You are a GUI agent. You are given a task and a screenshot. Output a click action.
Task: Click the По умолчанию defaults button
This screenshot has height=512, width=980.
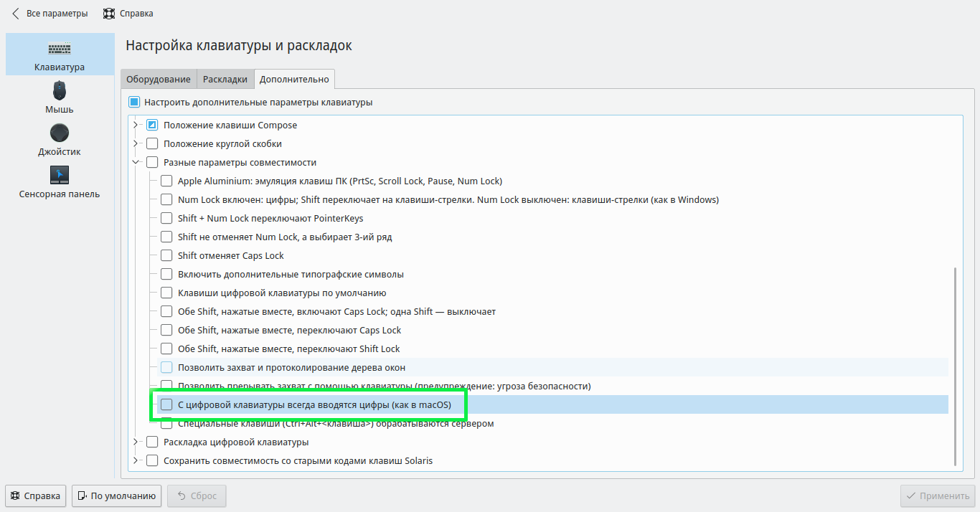pyautogui.click(x=116, y=496)
